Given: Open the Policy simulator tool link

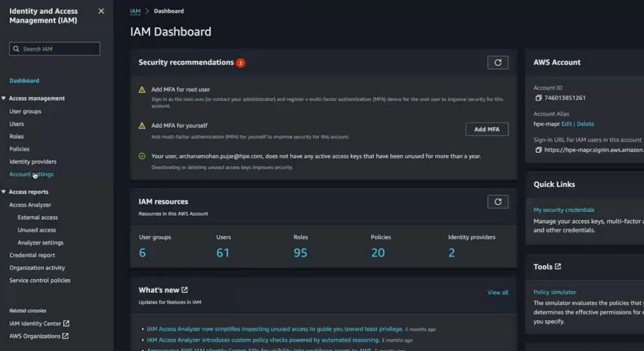Looking at the screenshot, I should (x=555, y=292).
